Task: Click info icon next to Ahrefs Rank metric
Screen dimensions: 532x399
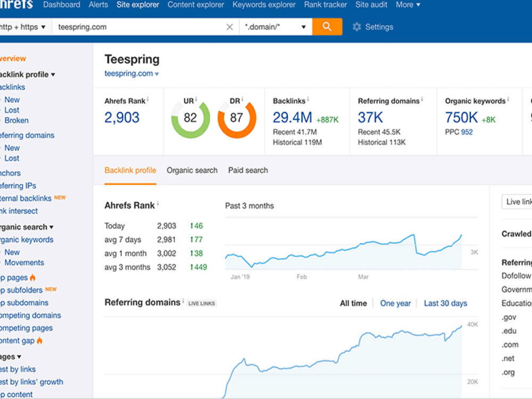Action: pyautogui.click(x=147, y=99)
